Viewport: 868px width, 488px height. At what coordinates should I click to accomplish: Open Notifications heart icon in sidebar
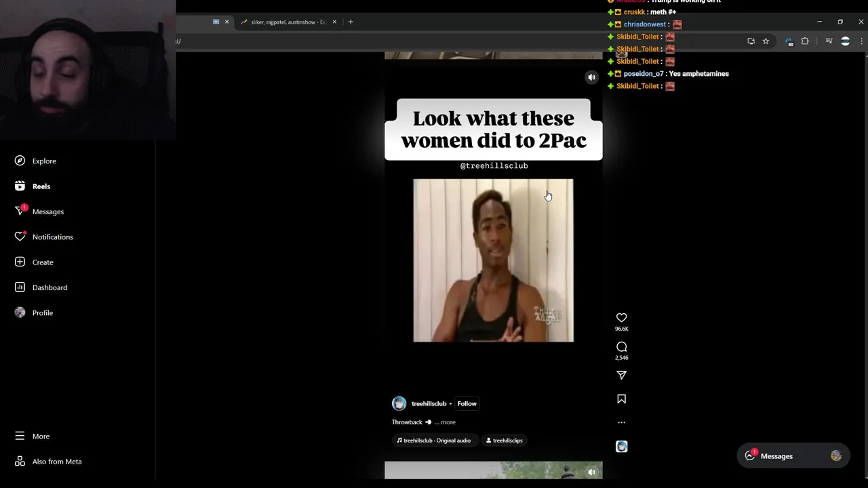[x=20, y=237]
